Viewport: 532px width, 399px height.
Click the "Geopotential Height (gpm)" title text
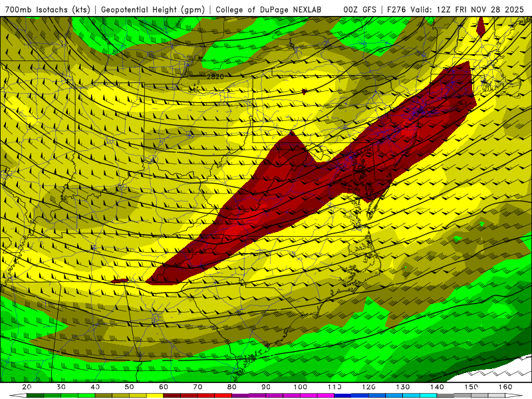153,9
